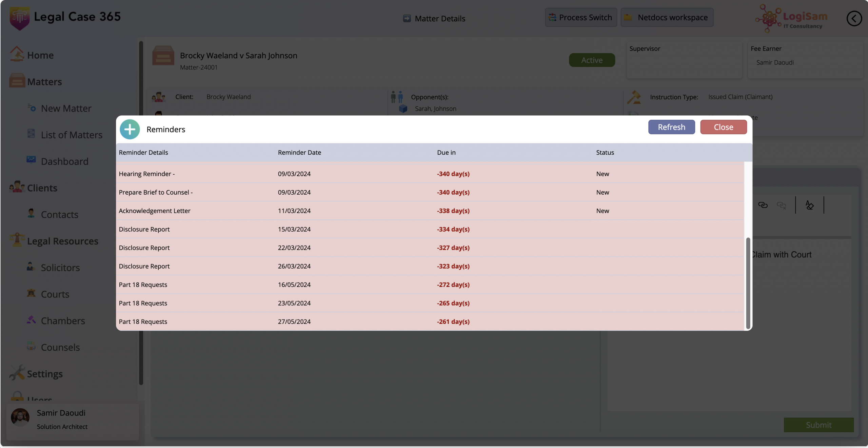Image resolution: width=868 pixels, height=448 pixels.
Task: Open the Home sidebar item
Action: [x=40, y=55]
